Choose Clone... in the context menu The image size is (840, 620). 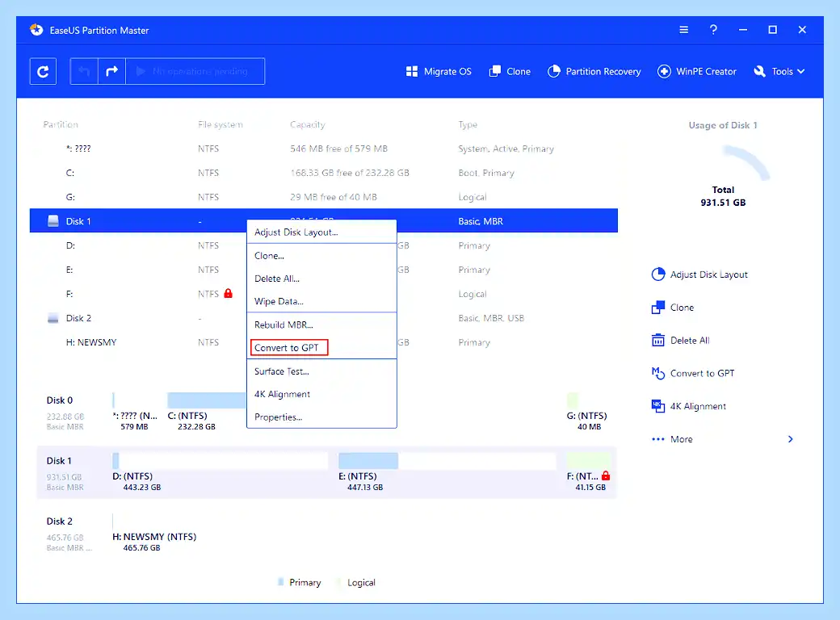pyautogui.click(x=321, y=256)
